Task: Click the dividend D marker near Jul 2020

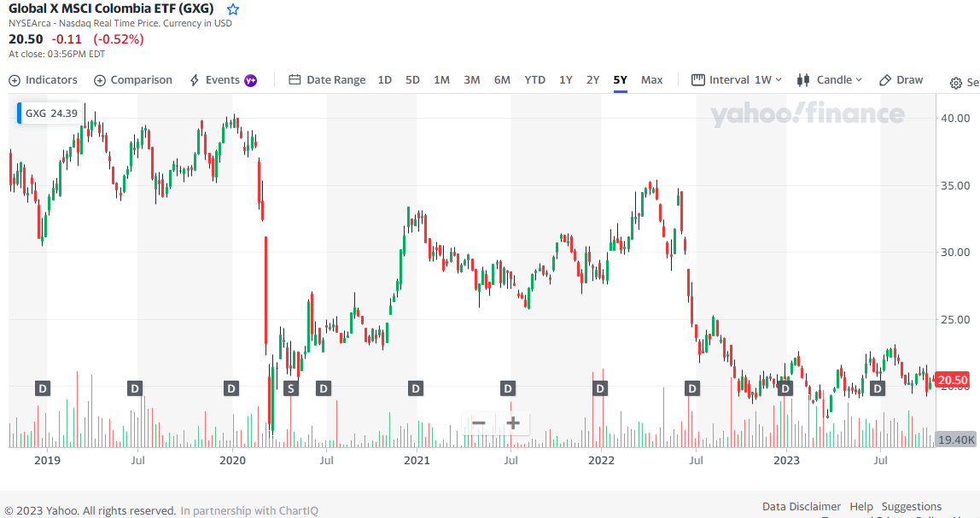Action: coord(324,388)
